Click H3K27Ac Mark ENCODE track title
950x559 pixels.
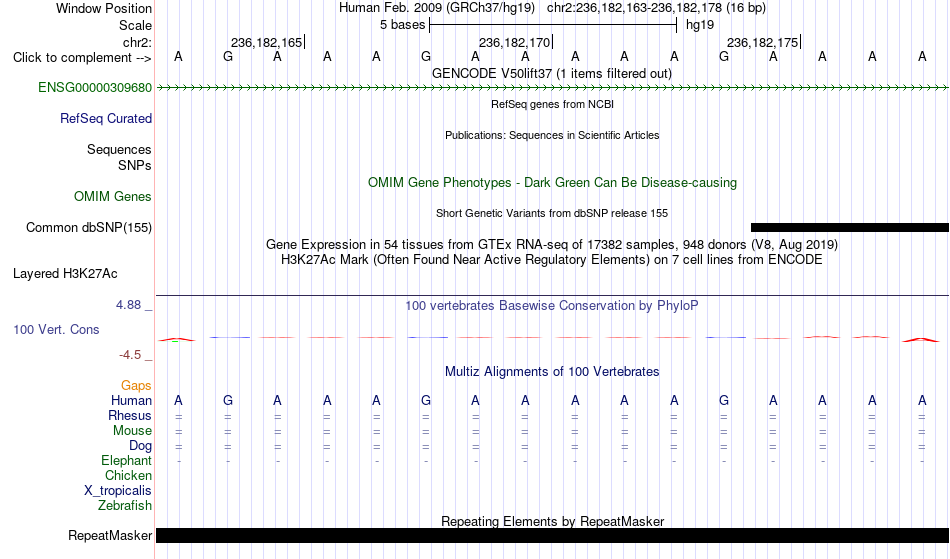tap(552, 260)
